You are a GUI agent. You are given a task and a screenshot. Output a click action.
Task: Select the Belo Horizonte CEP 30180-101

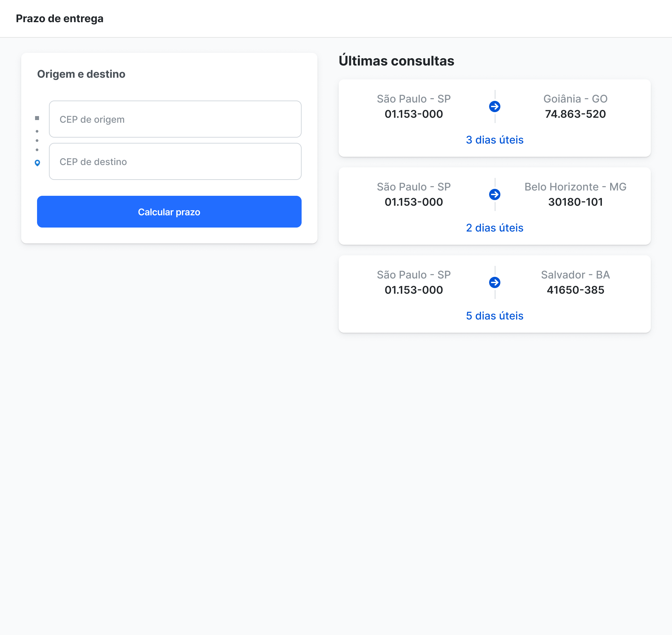[575, 202]
